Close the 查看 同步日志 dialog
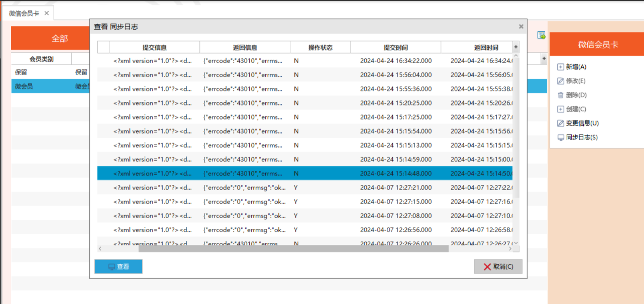Image resolution: width=644 pixels, height=304 pixels. (x=521, y=27)
